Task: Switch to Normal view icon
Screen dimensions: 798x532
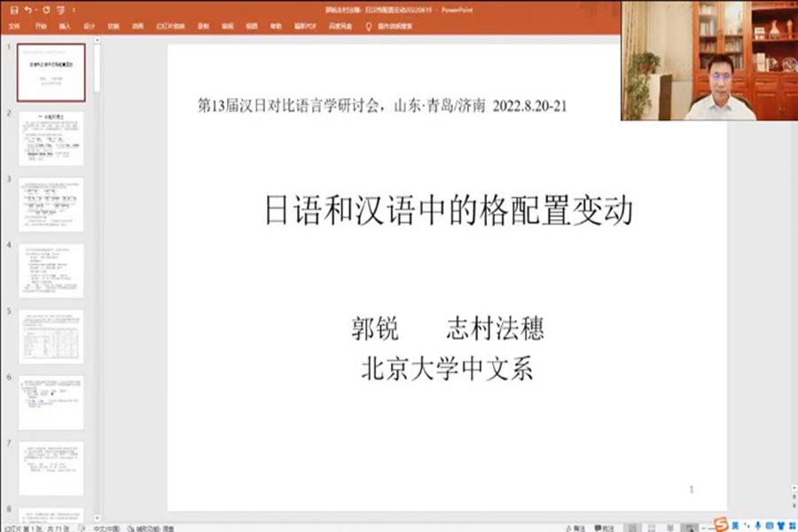Action: 632,528
